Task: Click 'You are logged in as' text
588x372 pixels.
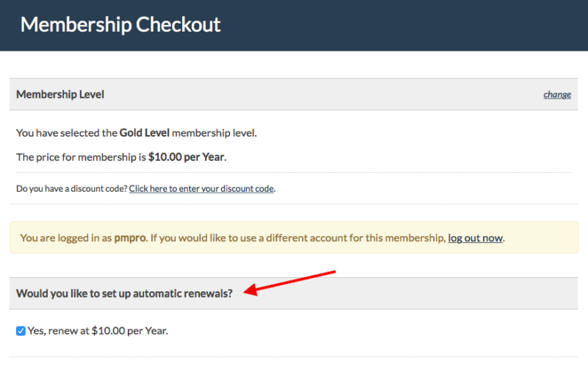Action: (x=65, y=238)
